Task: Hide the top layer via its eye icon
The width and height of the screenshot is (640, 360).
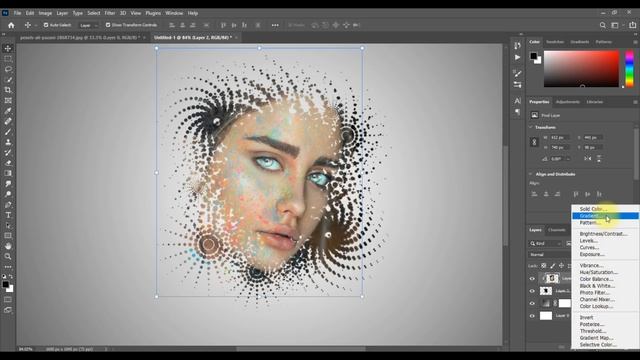Action: 532,279
